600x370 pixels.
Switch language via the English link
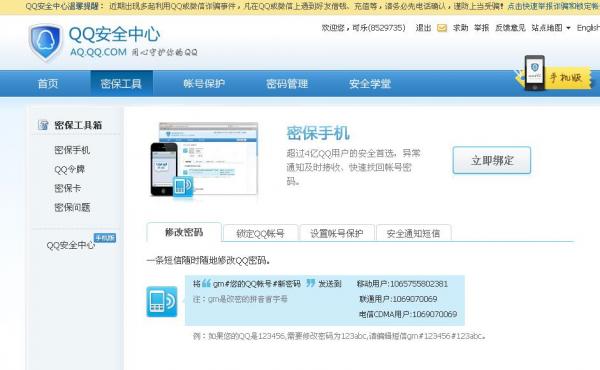point(588,28)
